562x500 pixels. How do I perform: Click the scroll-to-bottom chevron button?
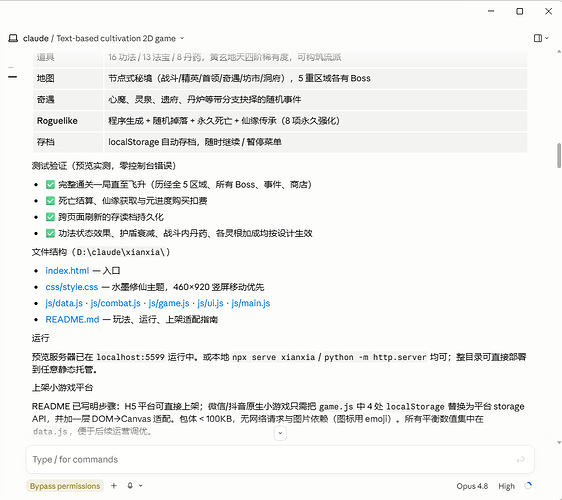280,433
